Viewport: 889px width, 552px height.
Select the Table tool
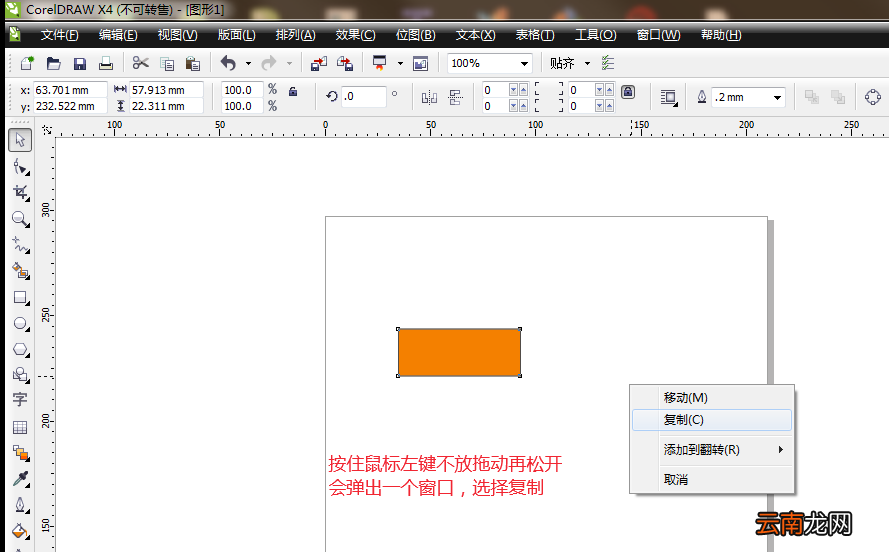pos(20,427)
